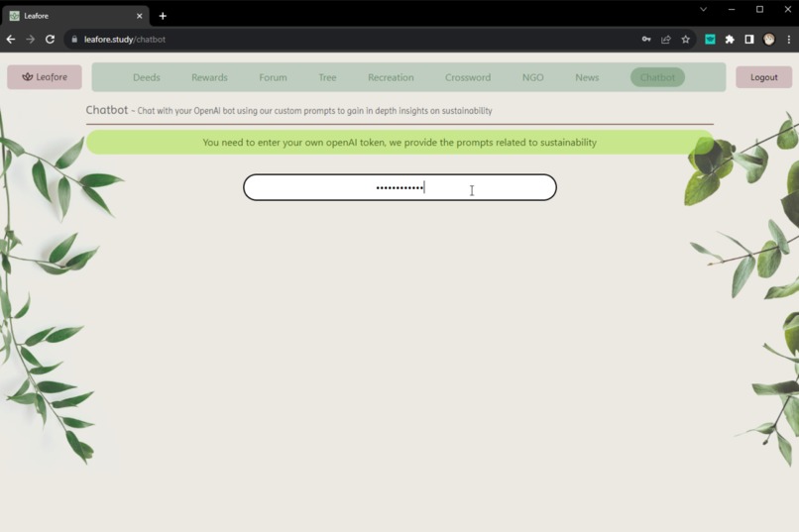Screen dimensions: 799x532
Task: Open the Crossword page
Action: (x=468, y=77)
